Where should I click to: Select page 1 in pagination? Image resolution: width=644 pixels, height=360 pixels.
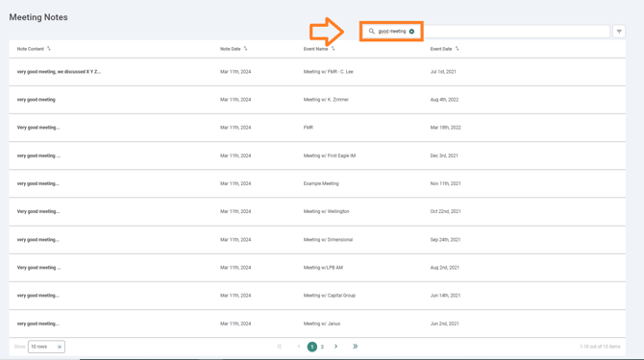point(312,347)
